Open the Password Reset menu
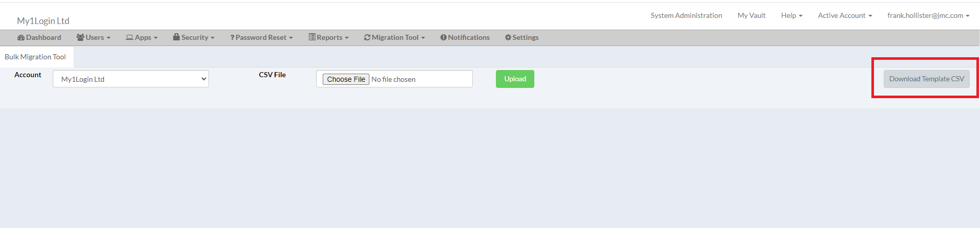Screen dimensions: 980x228 (x=261, y=38)
